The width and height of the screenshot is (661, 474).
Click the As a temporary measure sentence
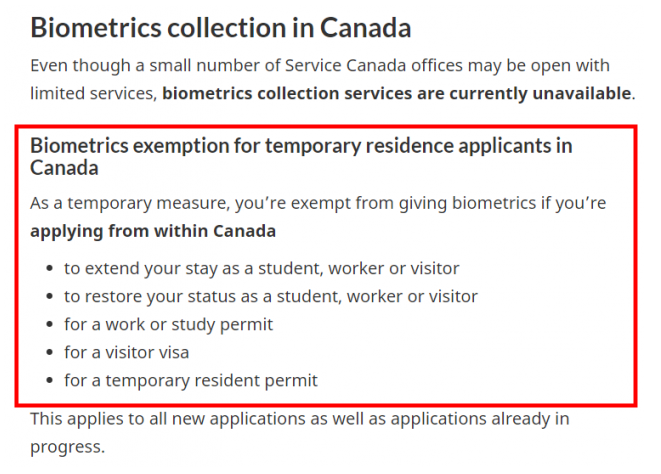tap(318, 217)
